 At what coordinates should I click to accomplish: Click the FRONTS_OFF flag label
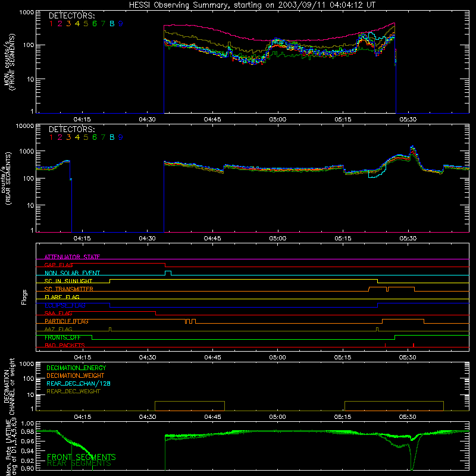[x=62, y=337]
